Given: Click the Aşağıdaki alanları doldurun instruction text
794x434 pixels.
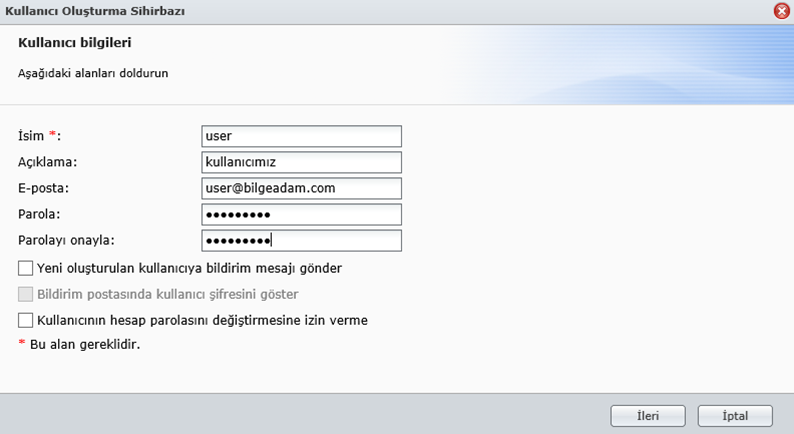Looking at the screenshot, I should (x=93, y=73).
